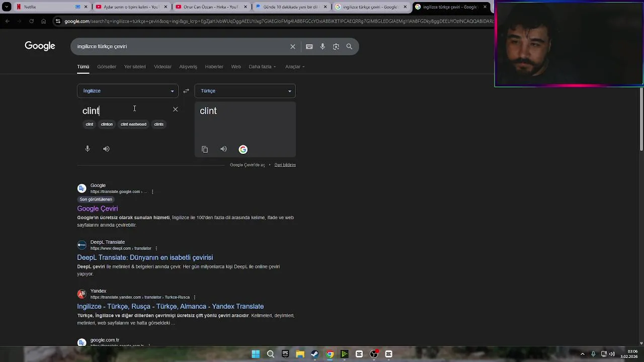This screenshot has height=362, width=644.
Task: Open File Explorer from taskbar
Action: pos(300,354)
